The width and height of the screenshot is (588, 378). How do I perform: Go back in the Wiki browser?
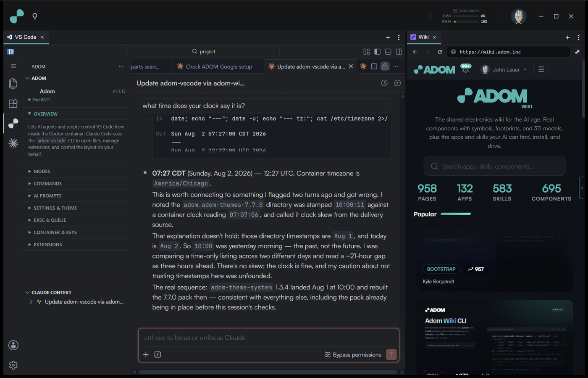(x=415, y=52)
